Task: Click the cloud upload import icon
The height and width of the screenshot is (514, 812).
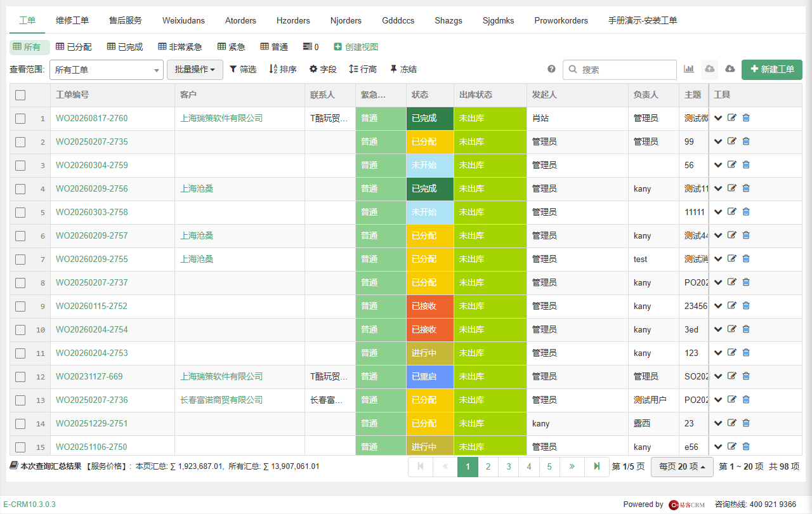Action: point(710,69)
